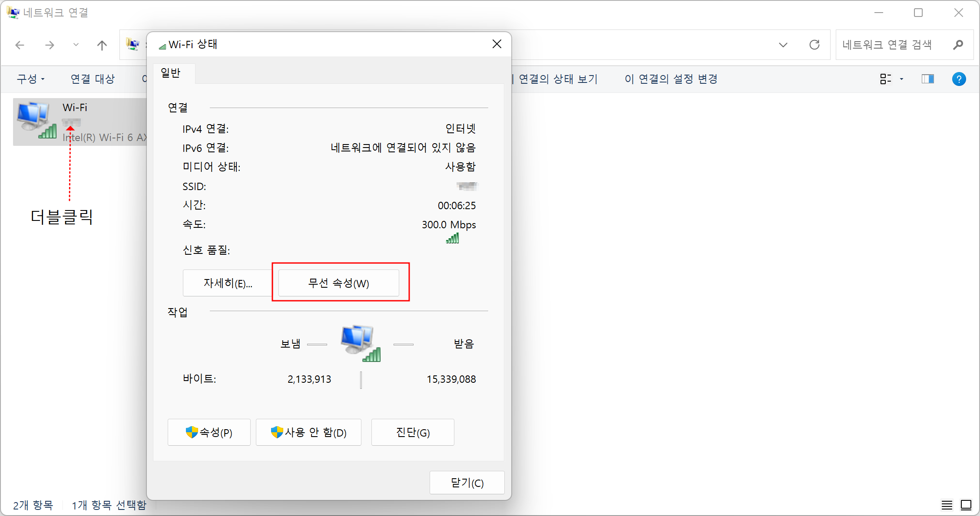
Task: Open recent locations dropdown chevron
Action: point(76,45)
